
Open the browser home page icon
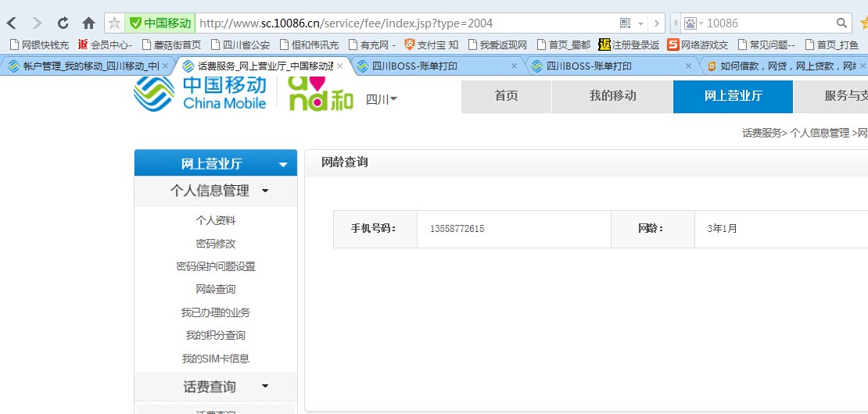coord(88,23)
